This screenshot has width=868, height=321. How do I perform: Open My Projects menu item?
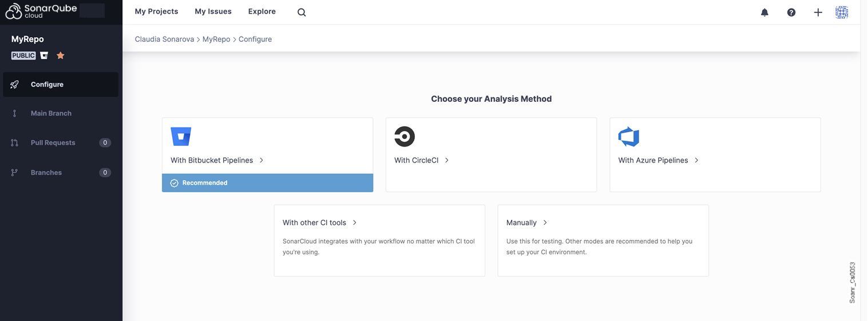tap(156, 11)
